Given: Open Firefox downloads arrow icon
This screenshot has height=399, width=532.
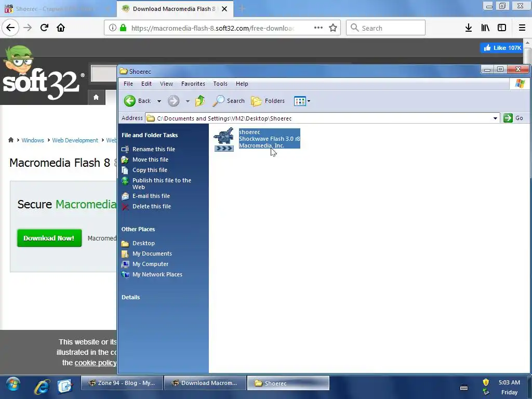Looking at the screenshot, I should 469,28.
